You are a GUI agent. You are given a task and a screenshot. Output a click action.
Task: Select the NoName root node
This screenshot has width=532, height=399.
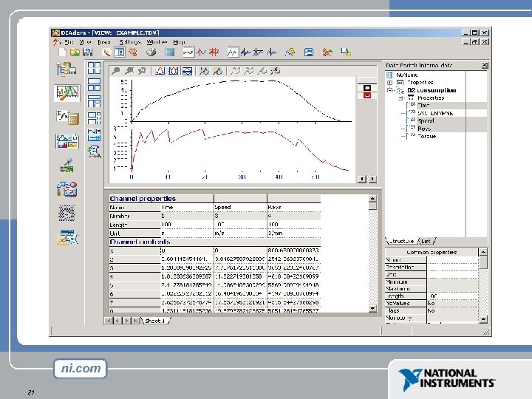tap(407, 75)
